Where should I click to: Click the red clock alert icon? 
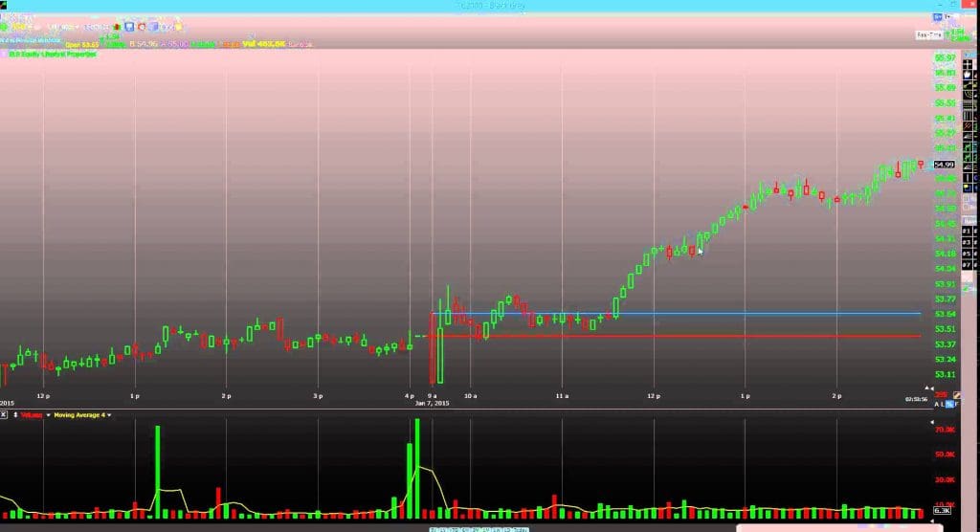(x=142, y=27)
